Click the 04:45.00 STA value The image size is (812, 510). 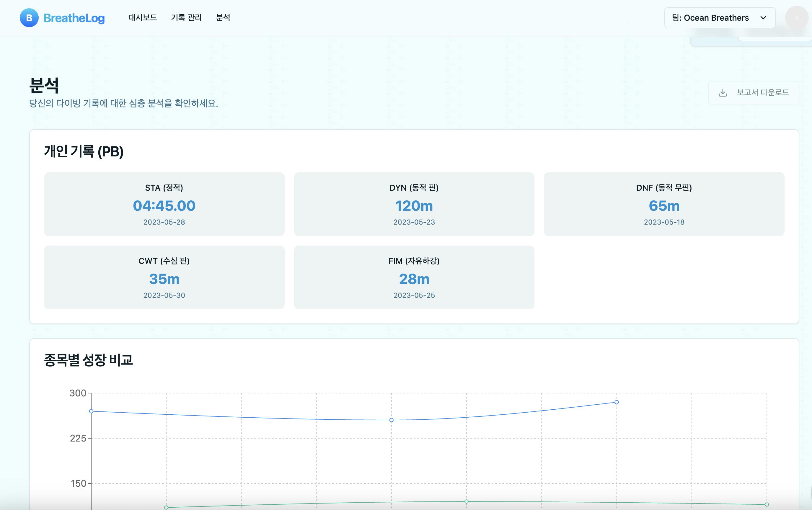164,206
